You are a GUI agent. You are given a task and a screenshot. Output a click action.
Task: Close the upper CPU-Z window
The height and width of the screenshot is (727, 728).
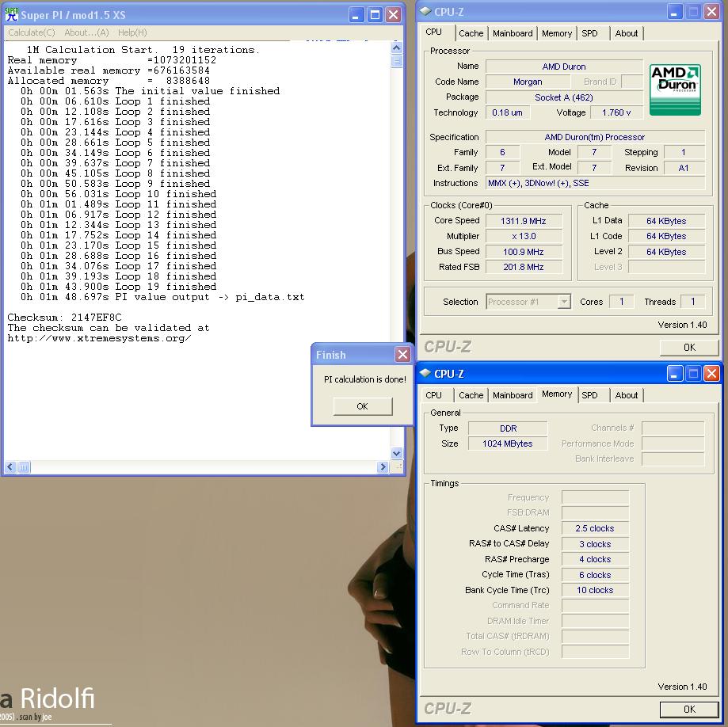point(711,12)
